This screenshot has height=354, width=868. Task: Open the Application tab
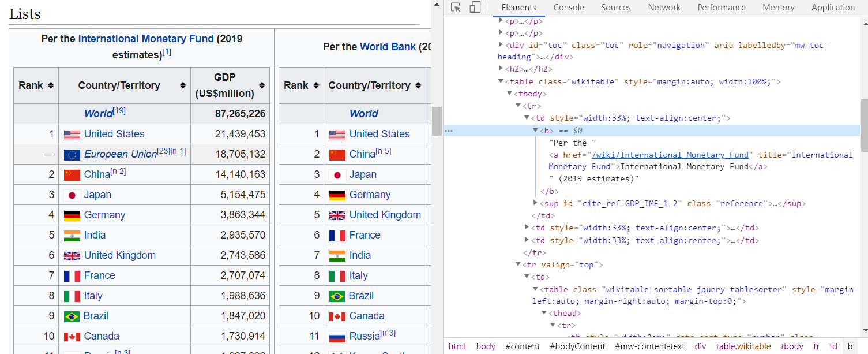click(x=833, y=8)
